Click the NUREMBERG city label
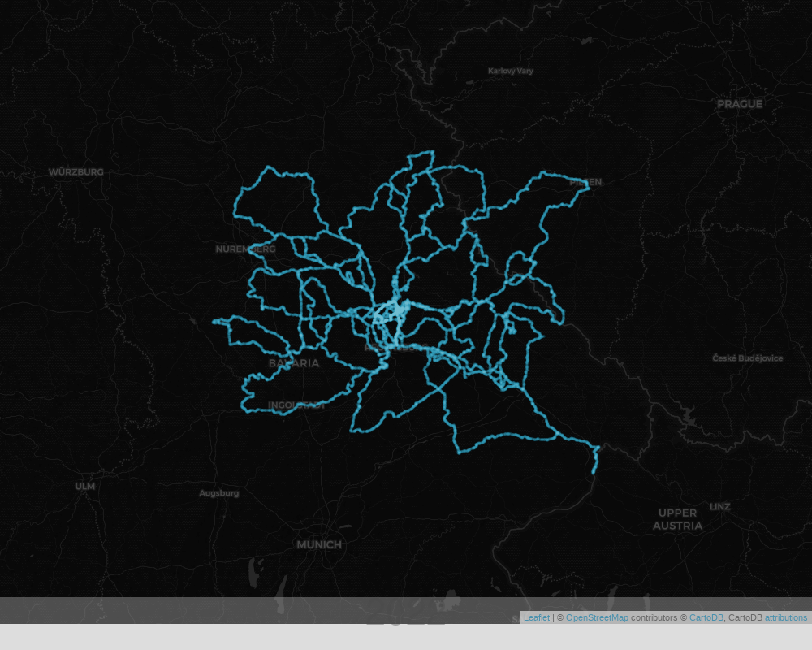The image size is (812, 650). (245, 249)
